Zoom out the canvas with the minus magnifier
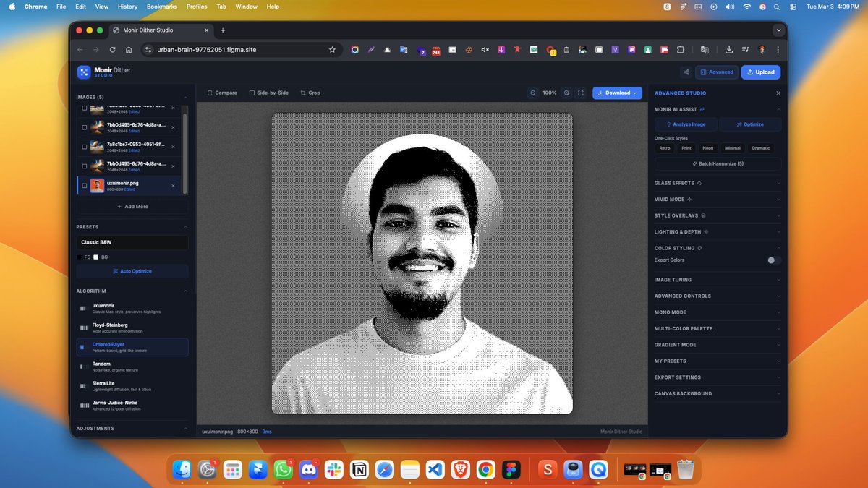868x488 pixels. coord(533,93)
